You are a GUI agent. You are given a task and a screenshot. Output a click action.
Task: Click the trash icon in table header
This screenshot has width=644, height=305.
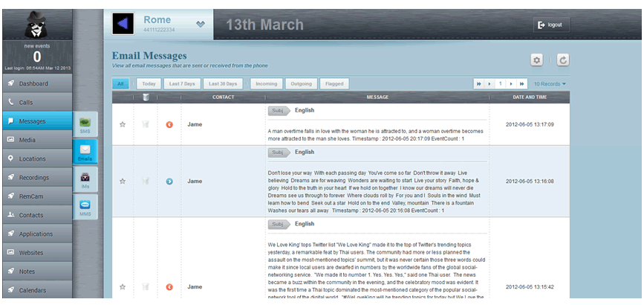[146, 97]
